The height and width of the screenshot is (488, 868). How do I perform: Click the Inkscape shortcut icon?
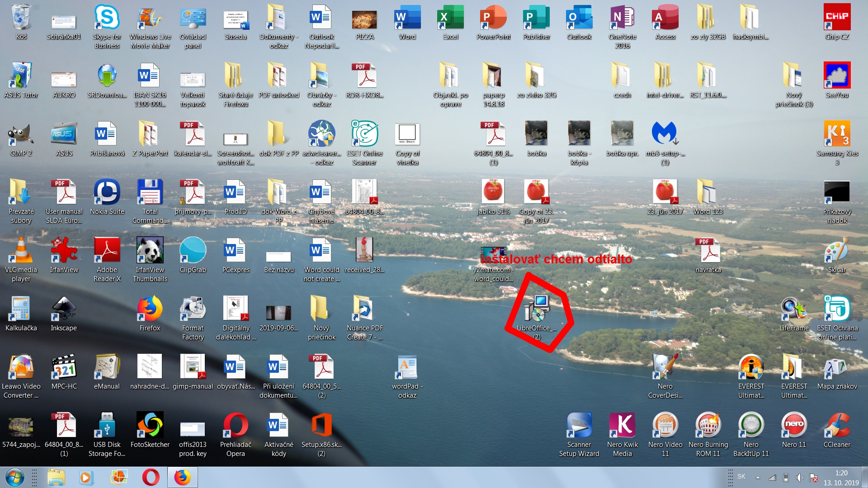pos(64,310)
